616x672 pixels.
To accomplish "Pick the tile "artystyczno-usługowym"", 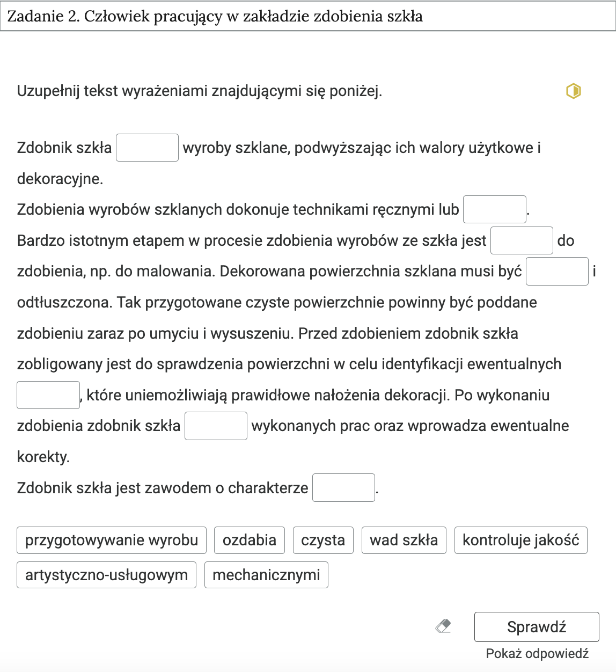I will pos(106,575).
